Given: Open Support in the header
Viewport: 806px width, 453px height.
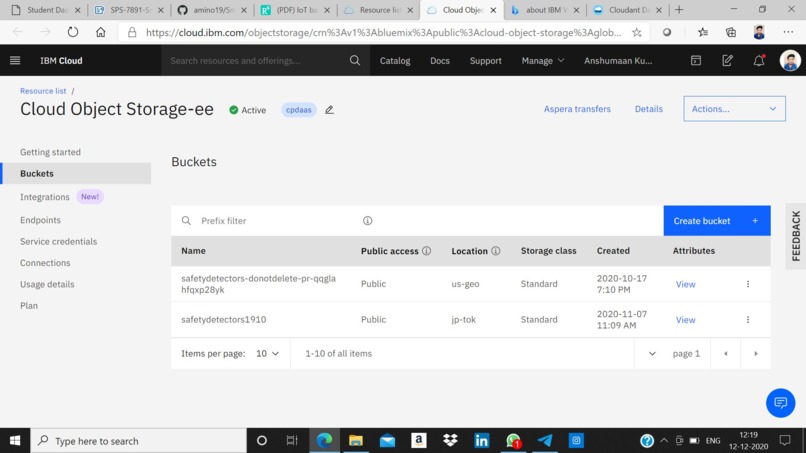Looking at the screenshot, I should (x=485, y=61).
